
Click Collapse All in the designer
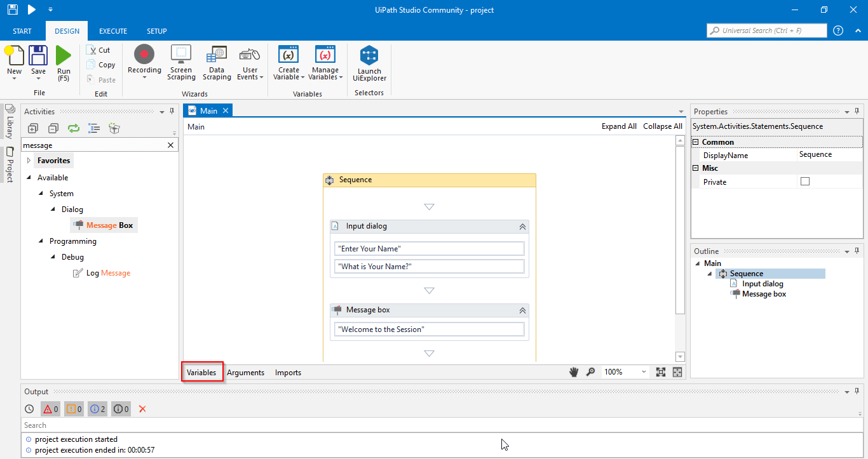click(x=662, y=126)
